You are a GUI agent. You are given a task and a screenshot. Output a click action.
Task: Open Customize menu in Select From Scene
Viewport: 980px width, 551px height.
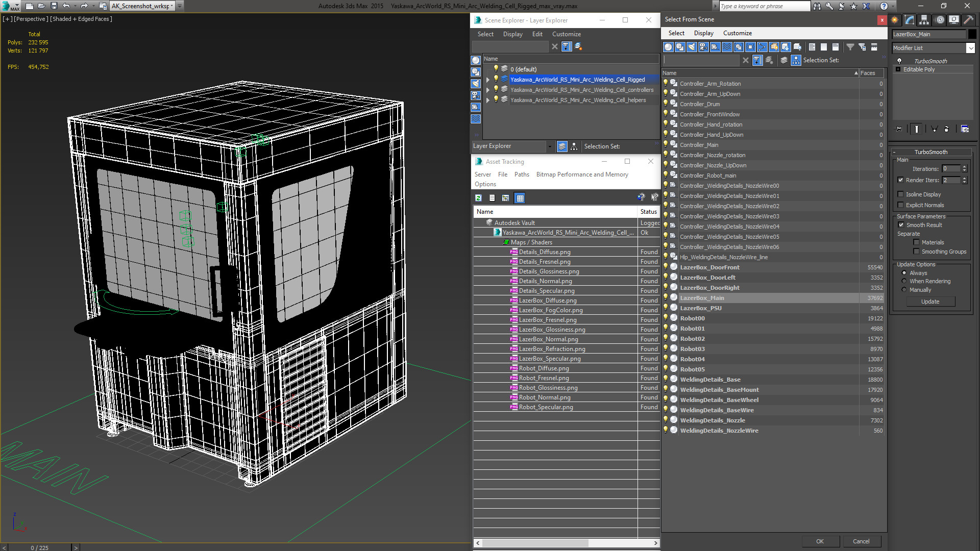[x=737, y=33]
